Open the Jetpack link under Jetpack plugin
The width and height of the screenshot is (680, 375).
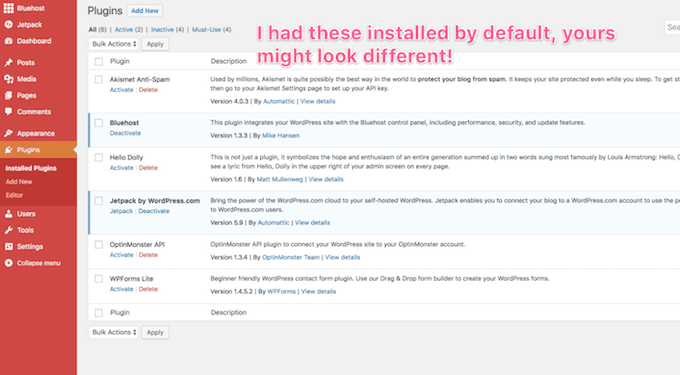(121, 211)
